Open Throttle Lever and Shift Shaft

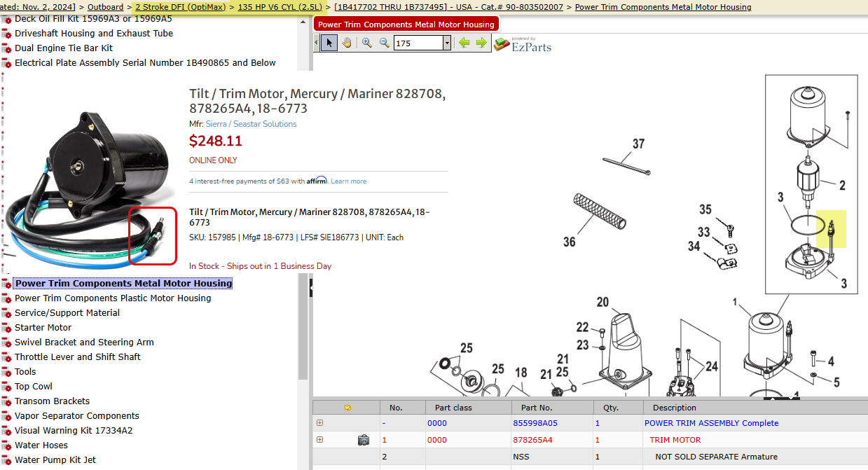pos(78,357)
